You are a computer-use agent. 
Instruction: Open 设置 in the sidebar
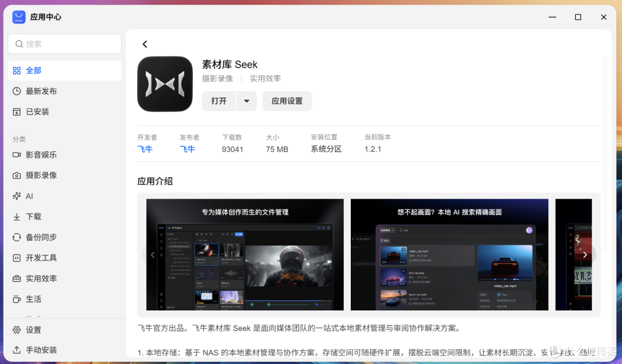(65, 330)
